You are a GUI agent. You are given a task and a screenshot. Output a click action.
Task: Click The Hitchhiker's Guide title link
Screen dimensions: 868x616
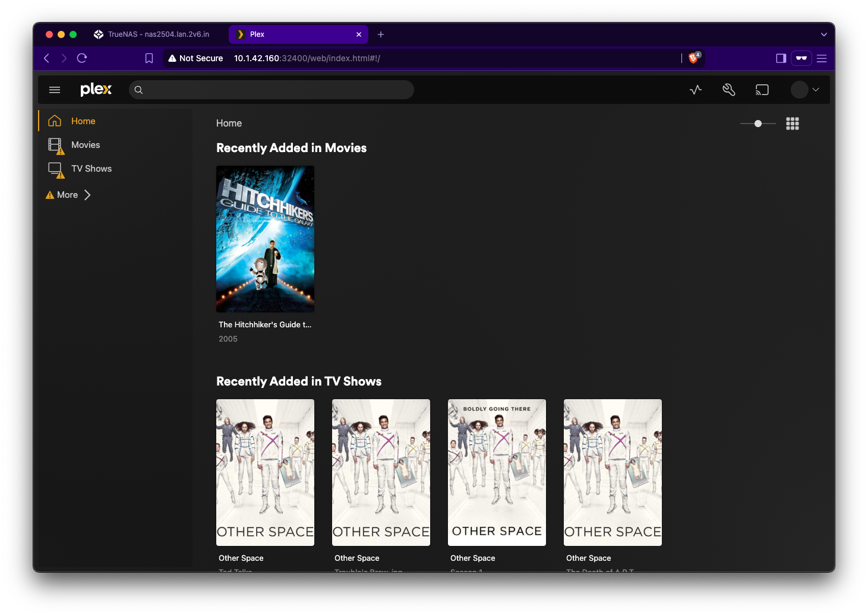click(265, 324)
